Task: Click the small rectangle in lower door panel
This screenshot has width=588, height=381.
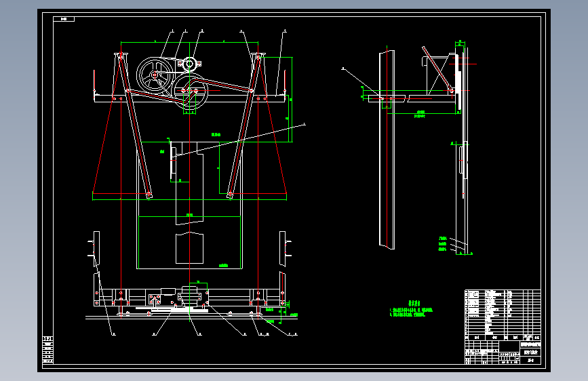Action: pyautogui.click(x=189, y=248)
